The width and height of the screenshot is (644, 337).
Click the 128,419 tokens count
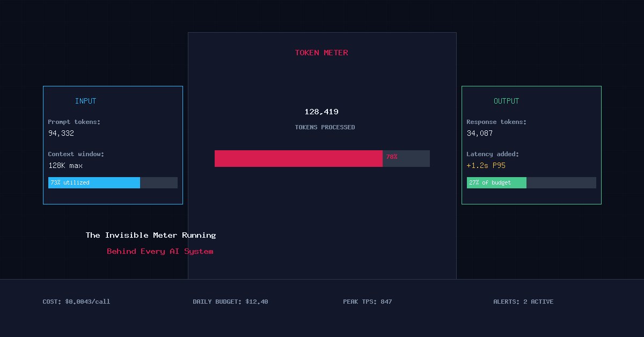321,112
